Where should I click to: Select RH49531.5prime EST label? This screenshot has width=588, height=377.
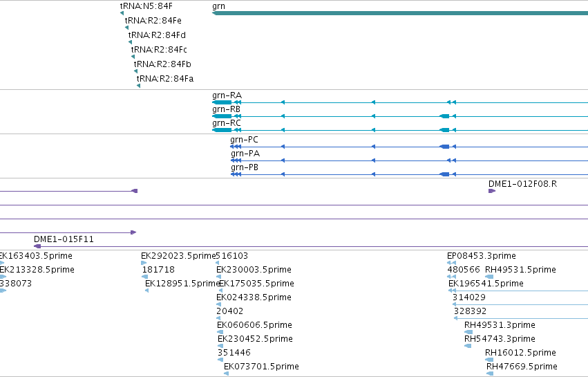[520, 270]
